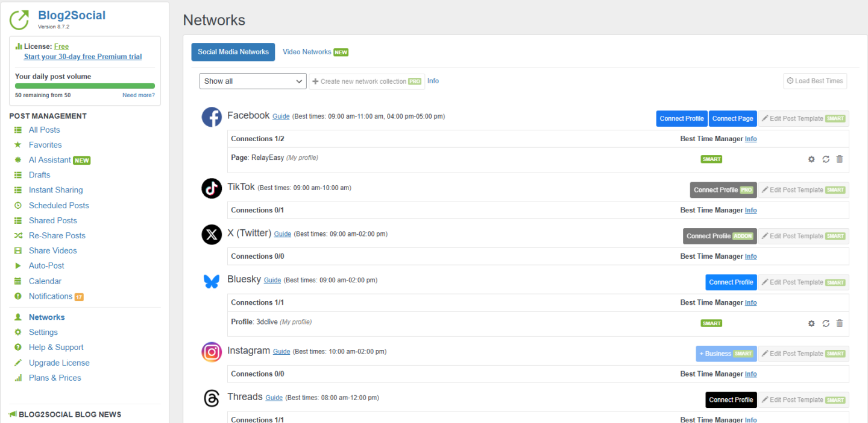Open the Facebook Guide link
The image size is (868, 423).
click(281, 116)
